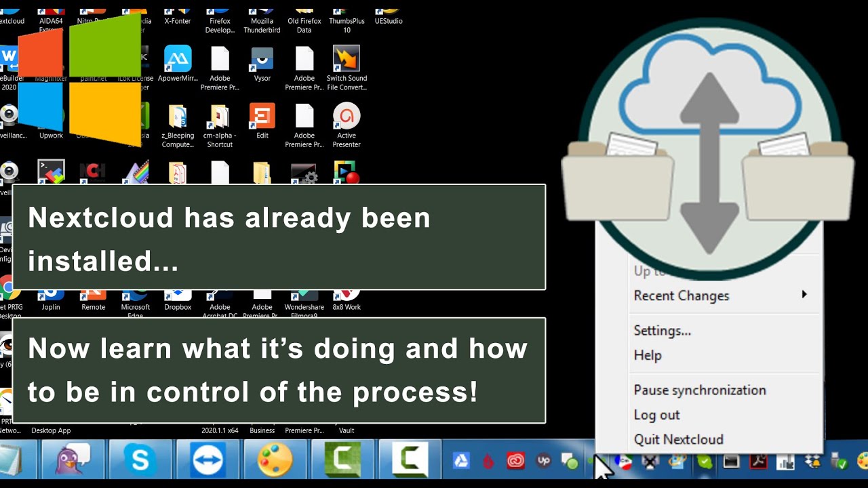Click the red droplet tray icon

[488, 462]
